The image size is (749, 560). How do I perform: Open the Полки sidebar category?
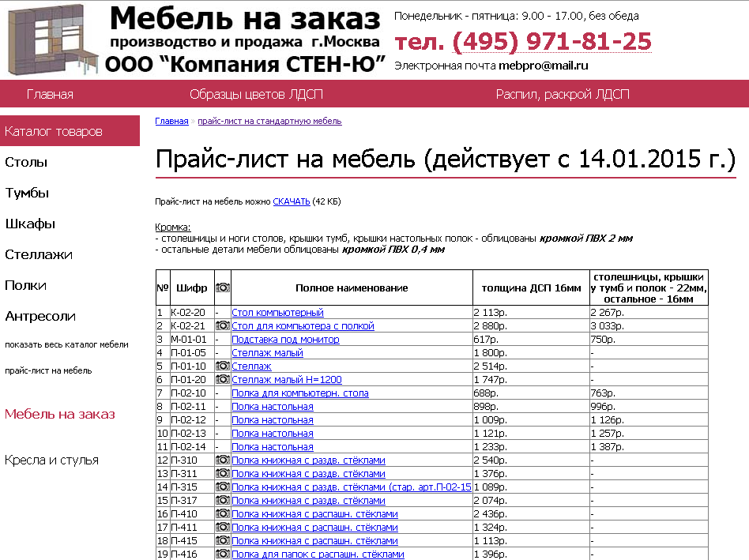pyautogui.click(x=26, y=285)
